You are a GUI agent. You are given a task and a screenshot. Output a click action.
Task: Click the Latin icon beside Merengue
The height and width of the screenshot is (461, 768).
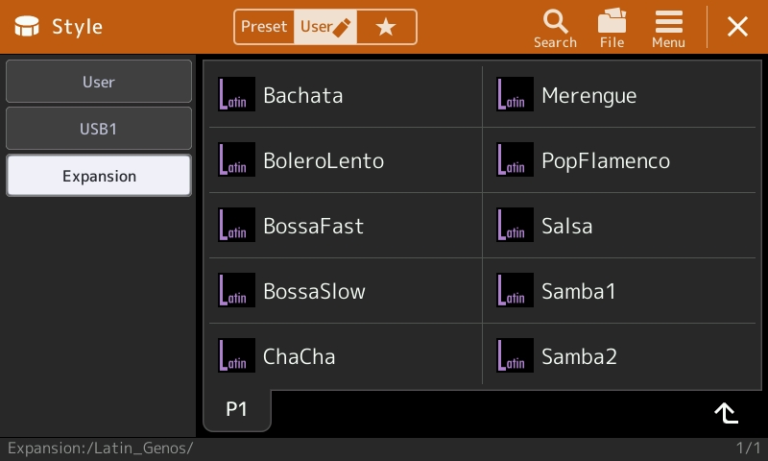(x=515, y=94)
